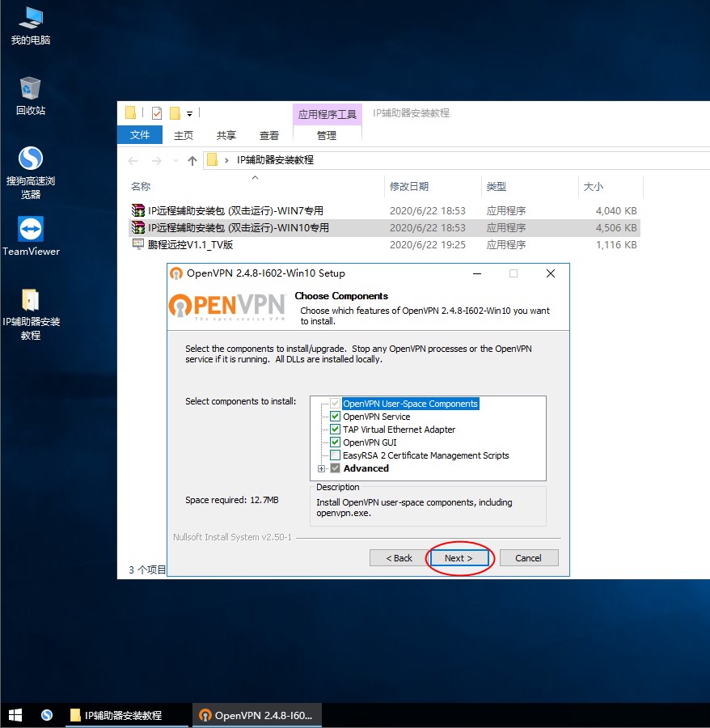
Task: Open the 回收站 recycle bin icon
Action: [31, 96]
